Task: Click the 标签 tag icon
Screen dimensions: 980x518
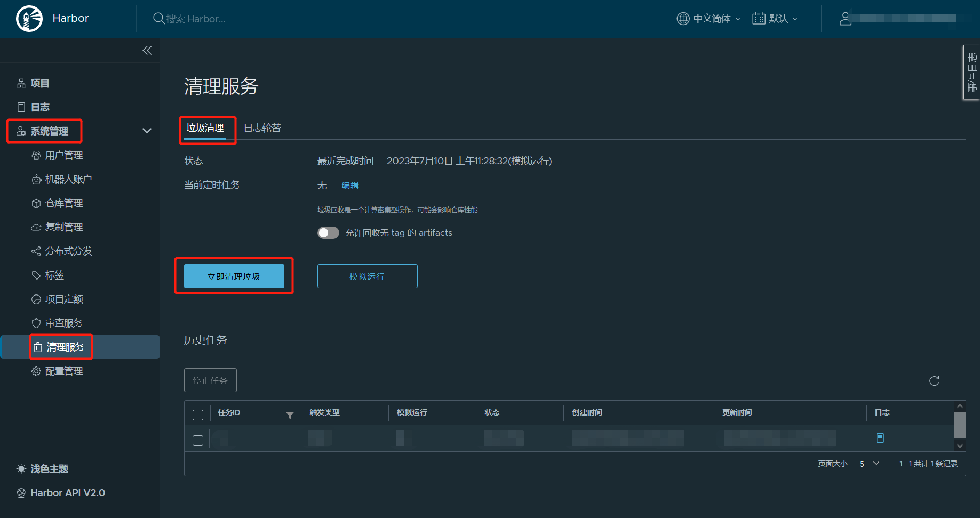Action: click(36, 275)
